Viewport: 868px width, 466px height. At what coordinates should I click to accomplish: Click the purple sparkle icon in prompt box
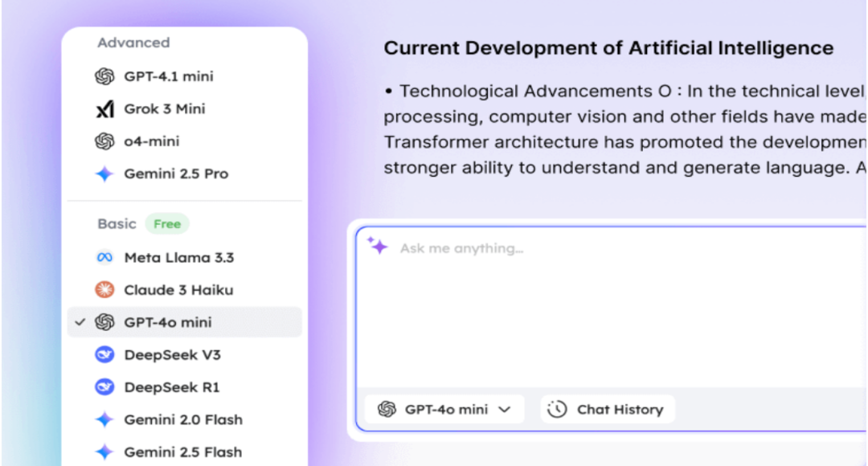tap(378, 246)
